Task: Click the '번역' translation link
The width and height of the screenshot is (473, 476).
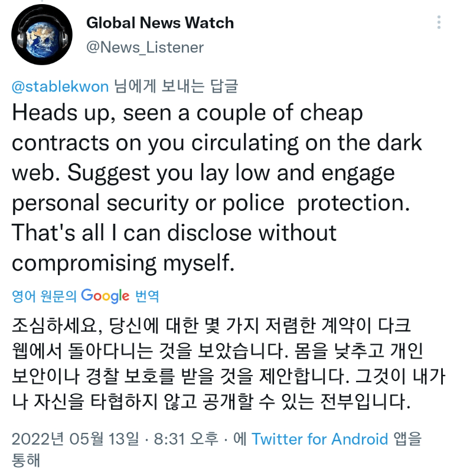Action: click(x=147, y=296)
